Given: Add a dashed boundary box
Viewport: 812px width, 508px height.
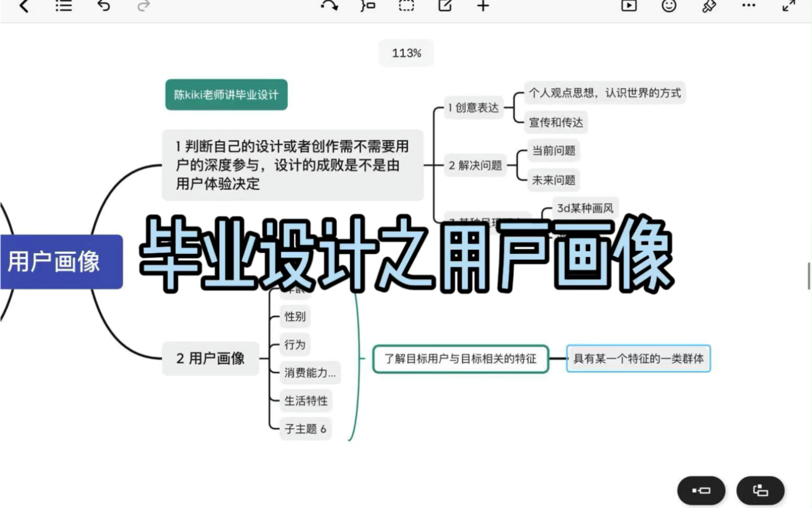Looking at the screenshot, I should pos(406,6).
